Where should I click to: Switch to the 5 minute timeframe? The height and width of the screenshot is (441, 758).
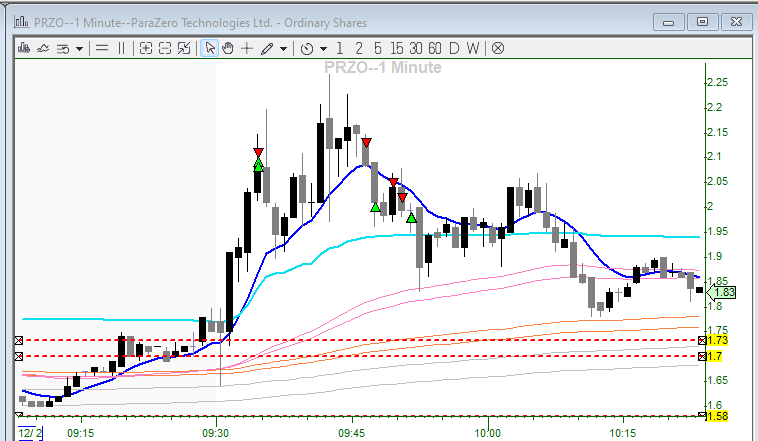(378, 48)
